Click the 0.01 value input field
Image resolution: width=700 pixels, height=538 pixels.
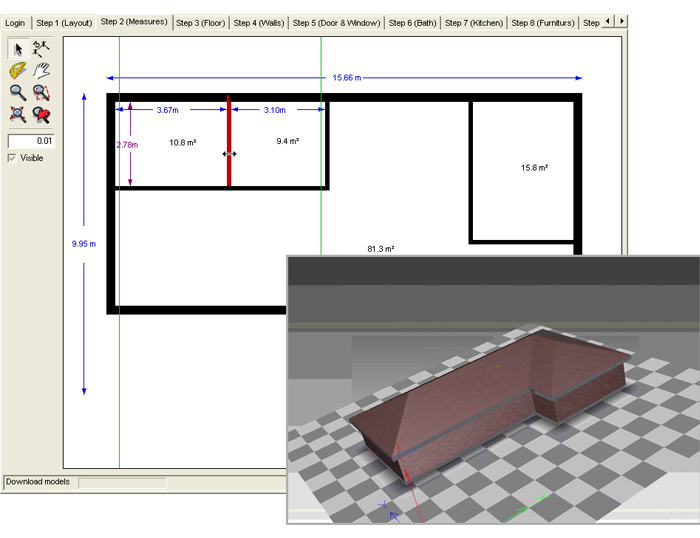pyautogui.click(x=31, y=141)
